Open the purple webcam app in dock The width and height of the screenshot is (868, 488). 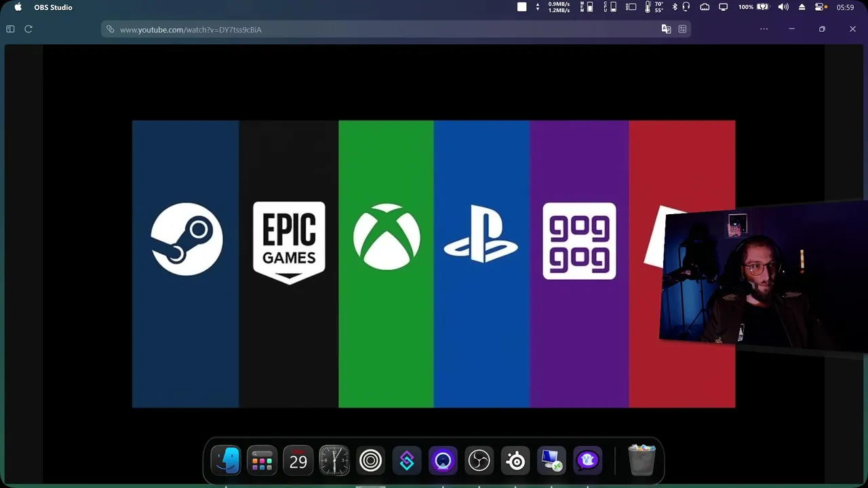443,461
